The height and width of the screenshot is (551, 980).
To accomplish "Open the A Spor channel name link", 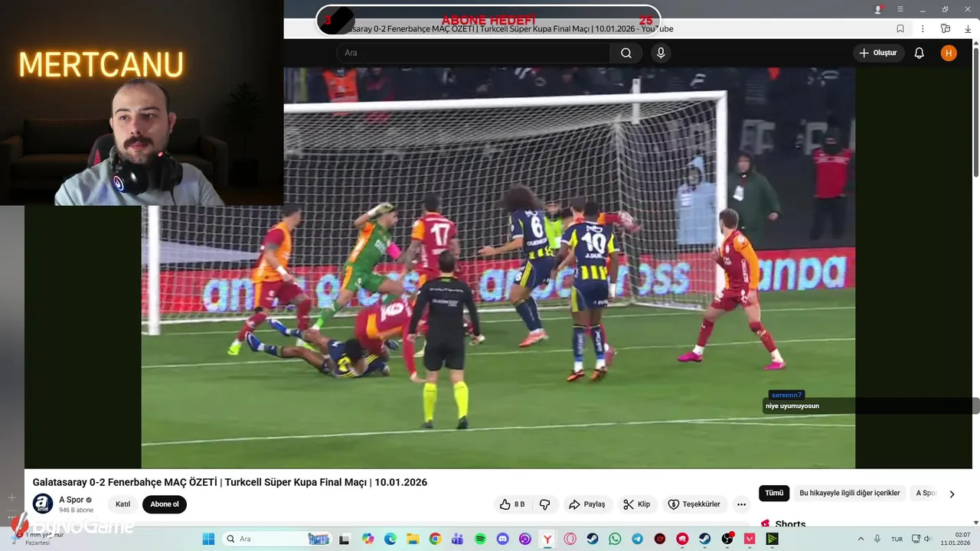I will (71, 500).
